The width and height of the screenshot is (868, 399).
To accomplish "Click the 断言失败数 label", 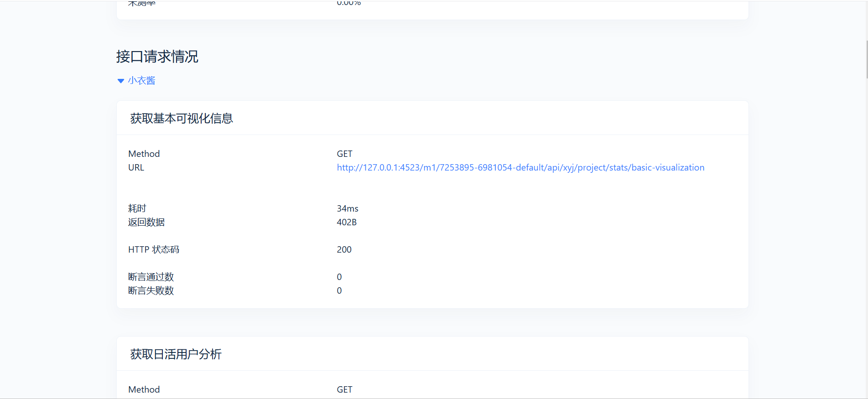I will coord(151,290).
